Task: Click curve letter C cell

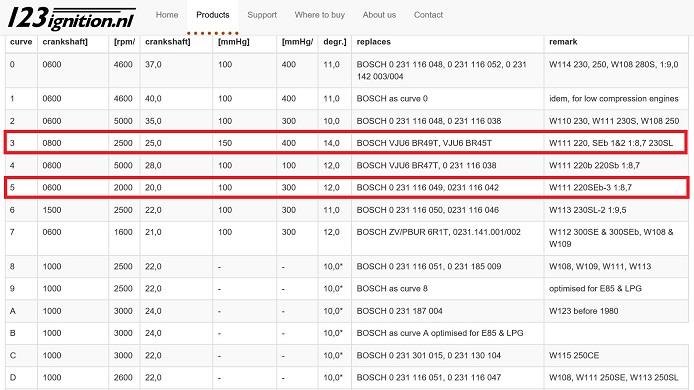Action: [x=12, y=355]
